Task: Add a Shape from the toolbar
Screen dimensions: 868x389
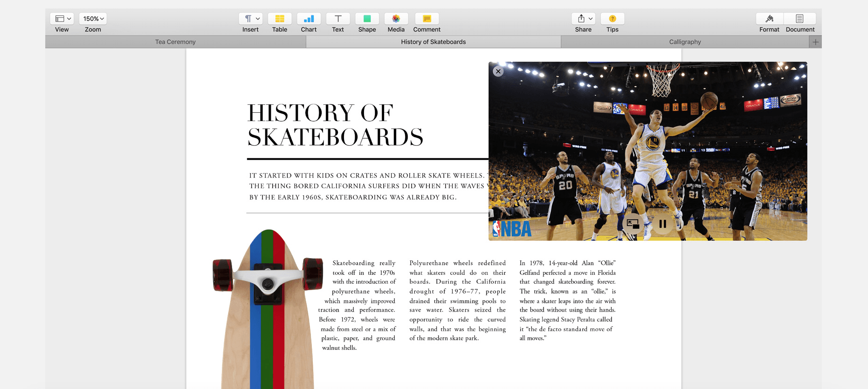Action: pyautogui.click(x=367, y=19)
